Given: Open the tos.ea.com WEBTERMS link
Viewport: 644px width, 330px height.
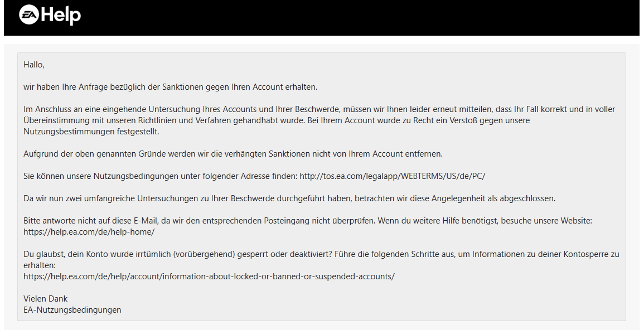Looking at the screenshot, I should tap(393, 176).
